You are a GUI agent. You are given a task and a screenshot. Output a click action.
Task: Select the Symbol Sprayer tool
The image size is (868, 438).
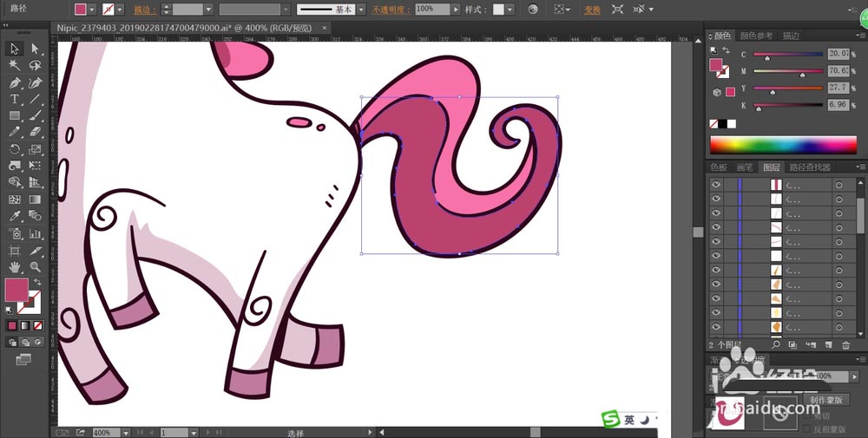tap(15, 233)
